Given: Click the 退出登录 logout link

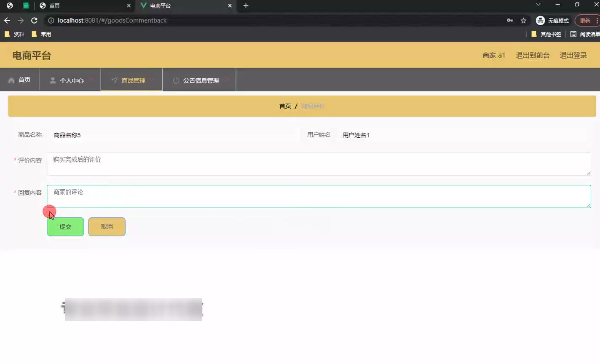Looking at the screenshot, I should (x=573, y=55).
